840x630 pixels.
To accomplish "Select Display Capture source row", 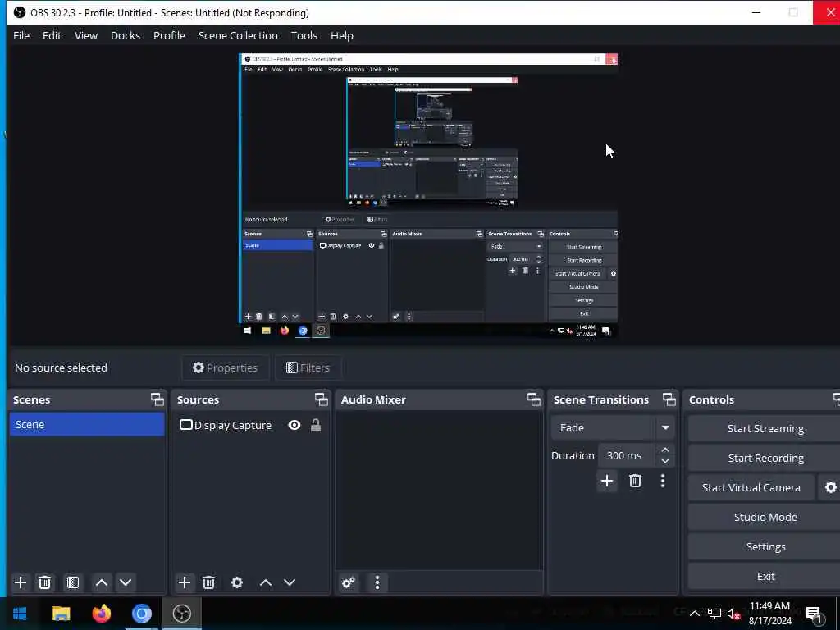I will click(x=251, y=426).
